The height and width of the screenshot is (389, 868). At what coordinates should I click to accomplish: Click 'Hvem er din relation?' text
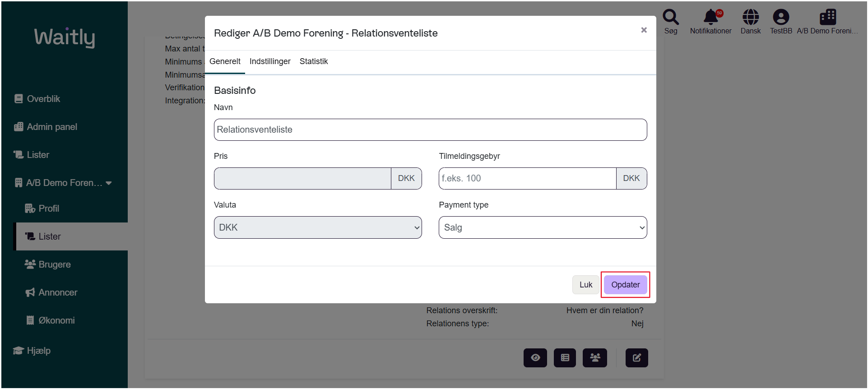coord(605,310)
